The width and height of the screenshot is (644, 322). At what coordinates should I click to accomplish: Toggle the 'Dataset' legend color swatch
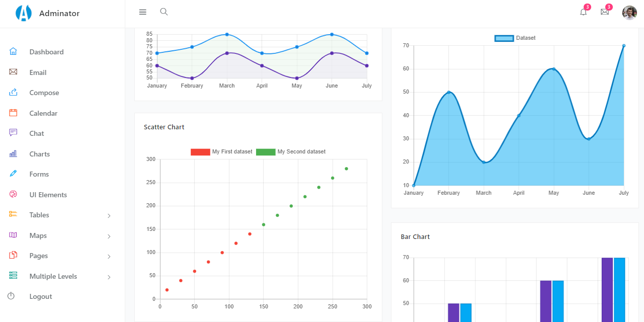[x=504, y=38]
